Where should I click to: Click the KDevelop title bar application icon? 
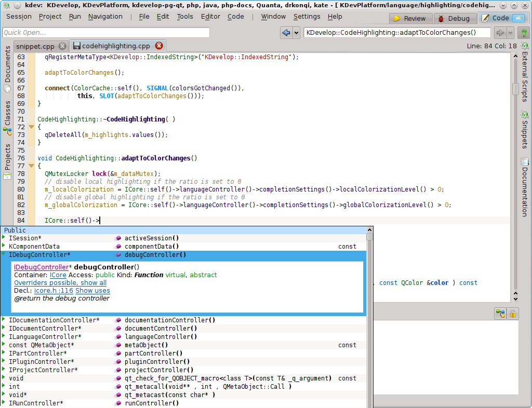coord(6,5)
